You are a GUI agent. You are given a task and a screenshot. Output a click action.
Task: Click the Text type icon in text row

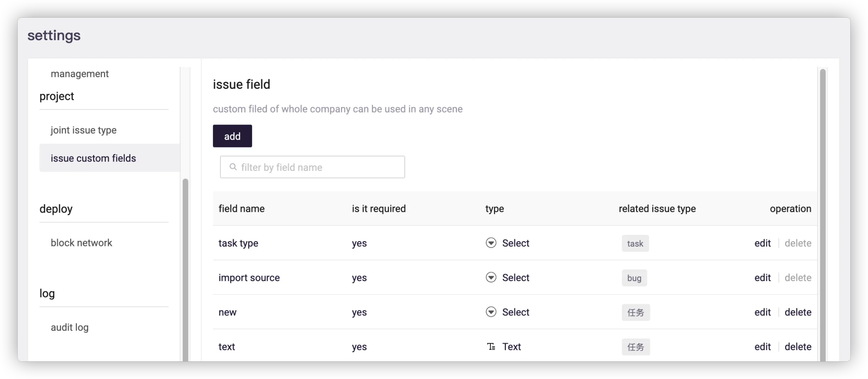[491, 347]
